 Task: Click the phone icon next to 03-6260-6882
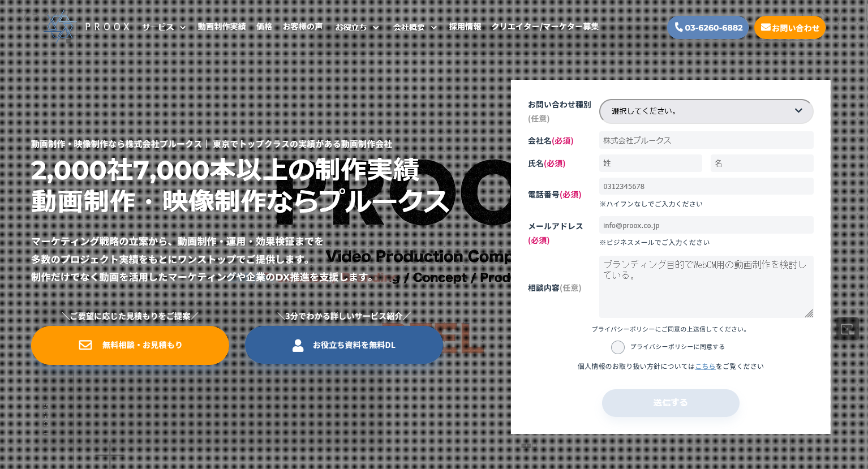679,27
